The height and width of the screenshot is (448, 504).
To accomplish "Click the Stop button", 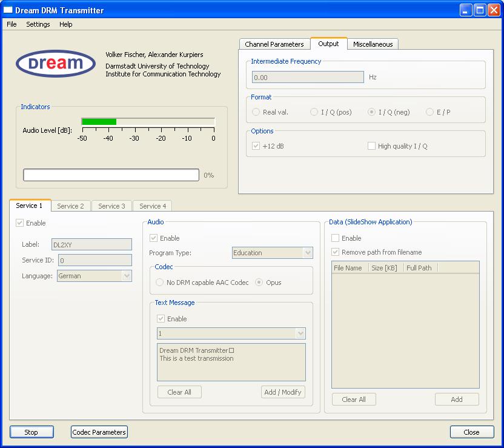I will tap(31, 432).
